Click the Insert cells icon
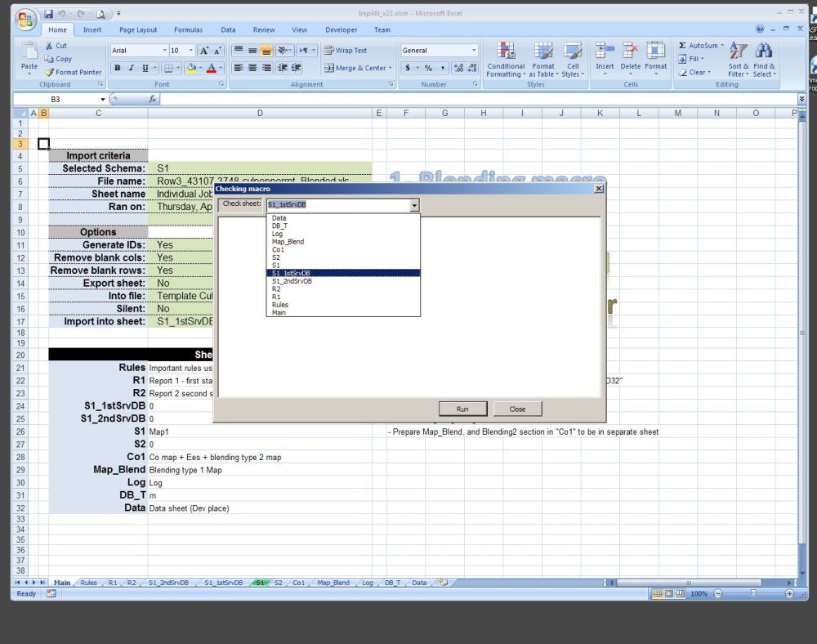817x644 pixels. tap(605, 57)
